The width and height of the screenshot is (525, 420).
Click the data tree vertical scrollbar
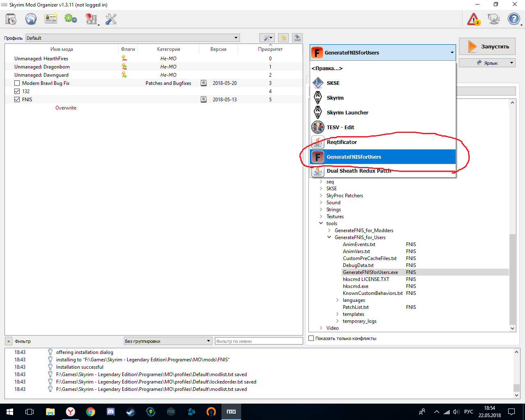pyautogui.click(x=512, y=279)
